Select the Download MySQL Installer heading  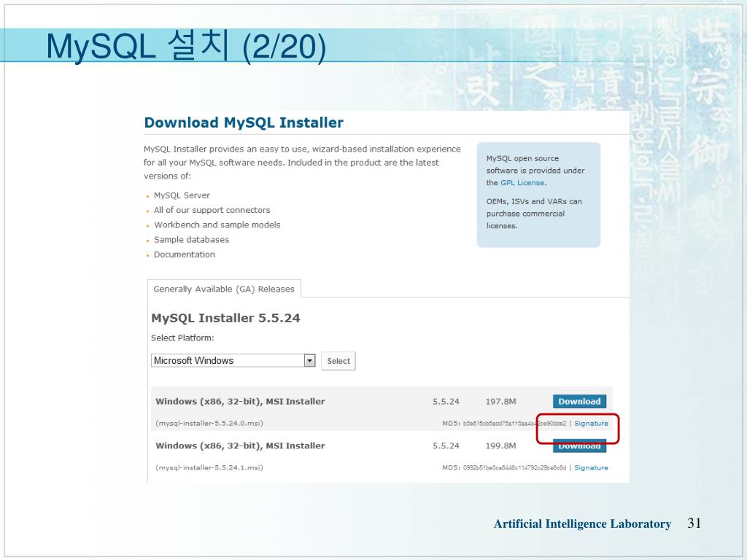(244, 122)
